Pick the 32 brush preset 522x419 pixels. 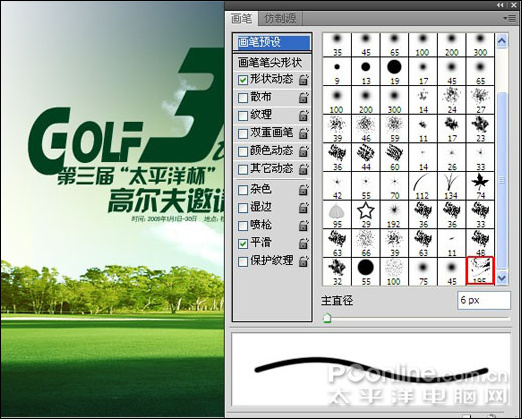pyautogui.click(x=337, y=271)
